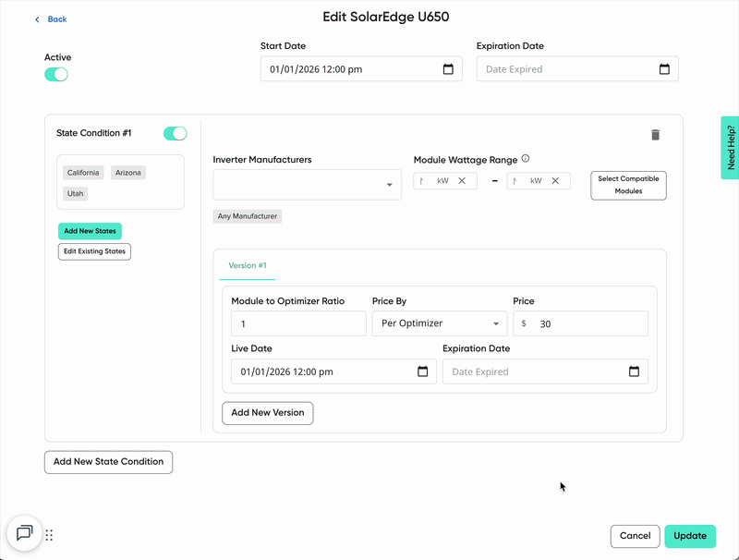739x560 pixels.
Task: Toggle the State Condition #1 switch
Action: [175, 133]
